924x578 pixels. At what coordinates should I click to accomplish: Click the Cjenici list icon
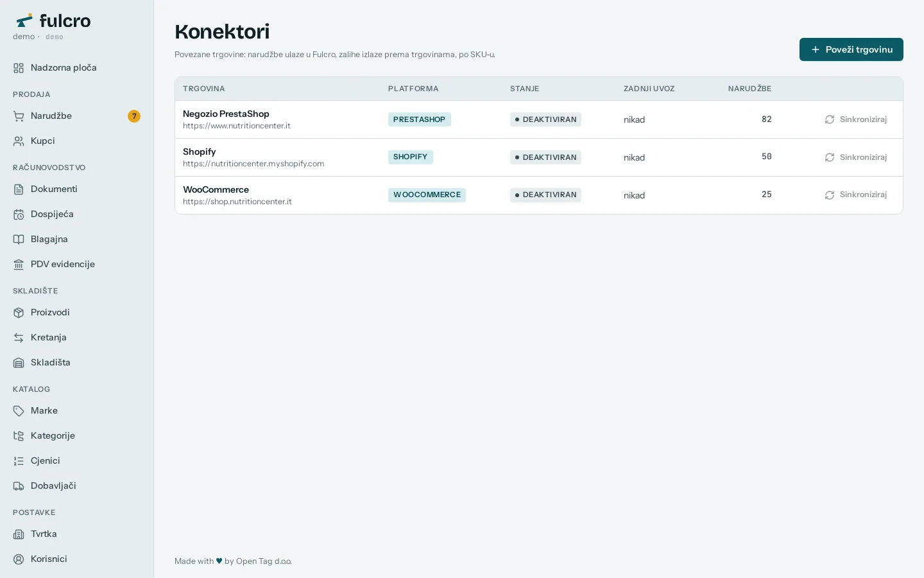(x=19, y=461)
